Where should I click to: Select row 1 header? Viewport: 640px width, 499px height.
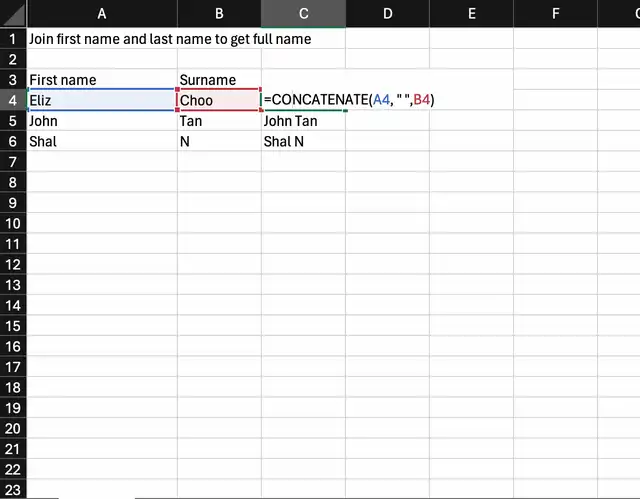point(13,39)
